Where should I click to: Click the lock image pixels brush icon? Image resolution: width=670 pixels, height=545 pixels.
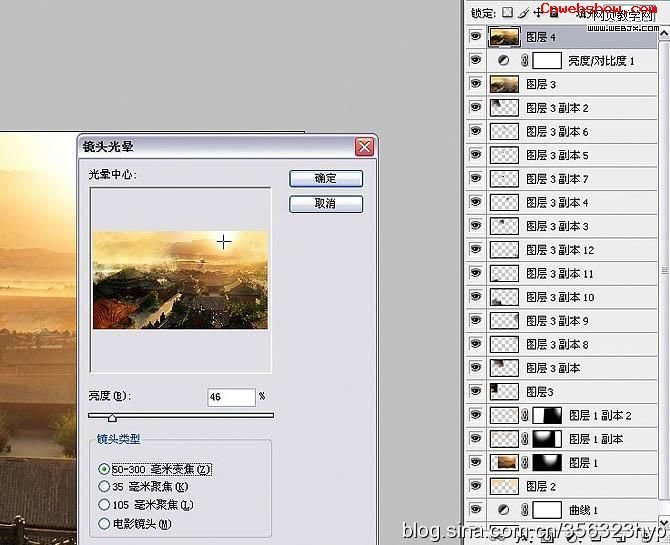(522, 12)
